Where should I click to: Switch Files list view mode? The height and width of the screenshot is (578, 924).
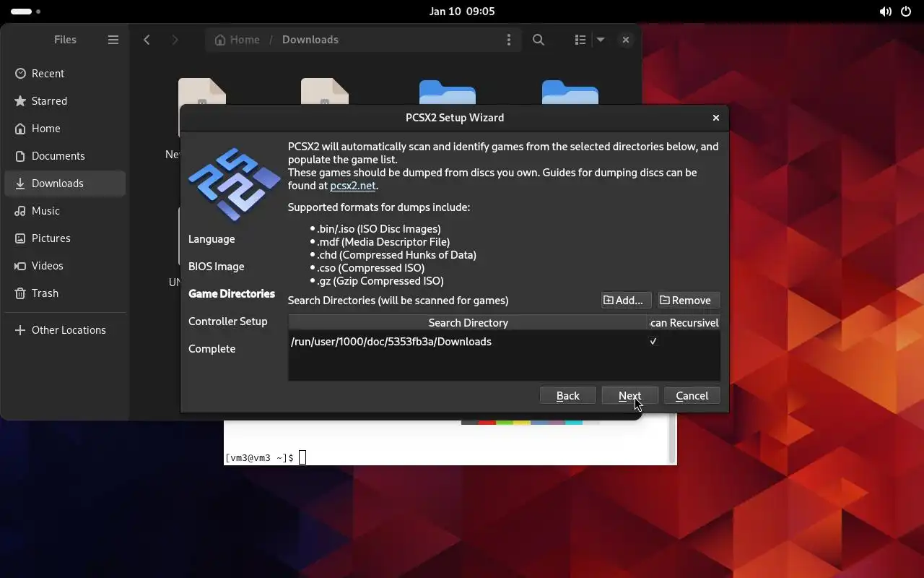coord(580,40)
